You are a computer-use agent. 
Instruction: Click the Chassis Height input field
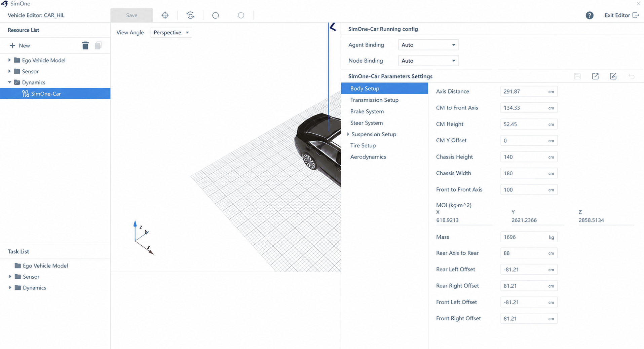coord(529,157)
